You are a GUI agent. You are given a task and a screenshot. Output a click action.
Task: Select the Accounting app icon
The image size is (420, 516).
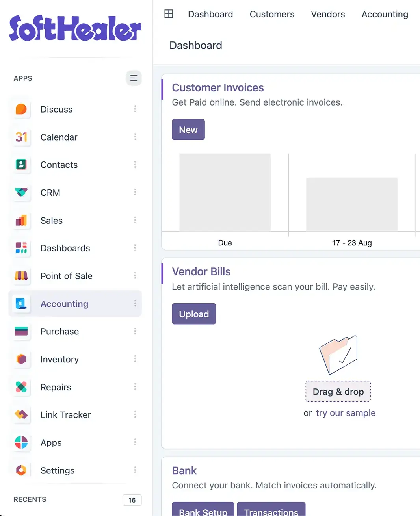point(21,304)
